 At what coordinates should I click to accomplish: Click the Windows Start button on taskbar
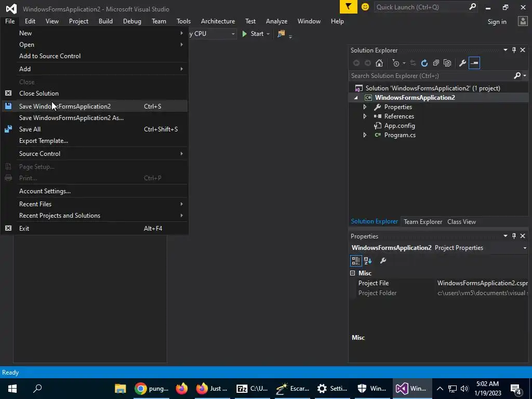(12, 389)
